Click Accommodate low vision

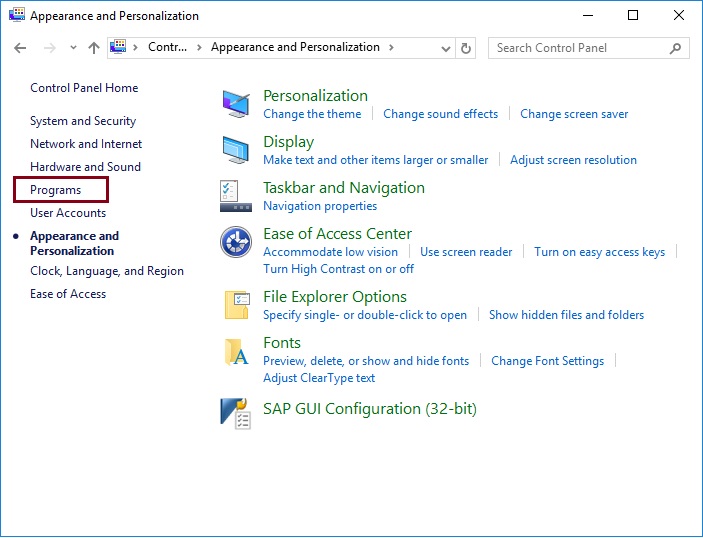[x=330, y=252]
